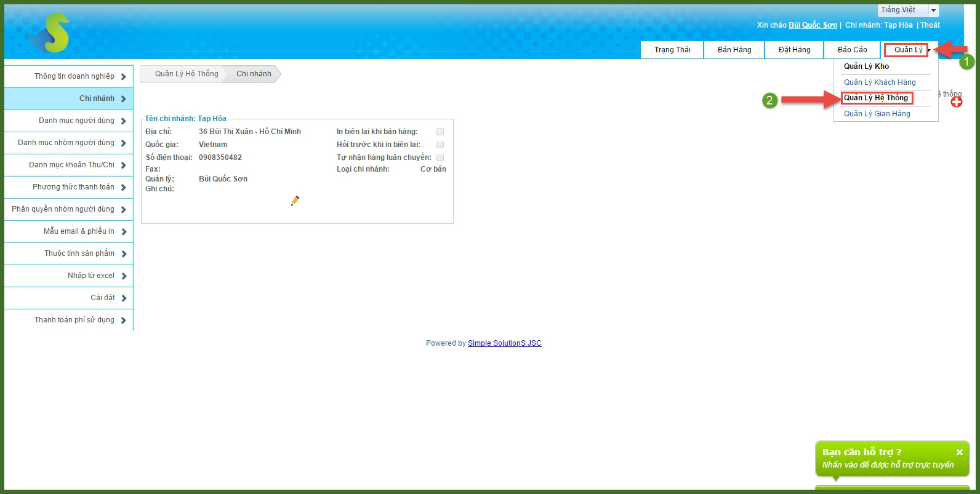This screenshot has height=494, width=980.
Task: Click the pencil edit icon for the branch
Action: tap(295, 201)
